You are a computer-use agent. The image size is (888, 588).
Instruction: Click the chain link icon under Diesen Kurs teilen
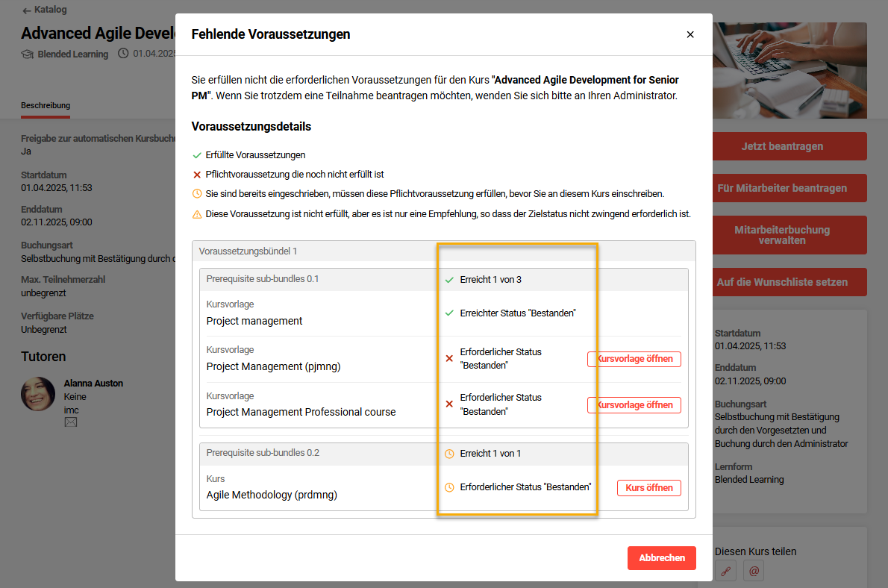pos(725,570)
